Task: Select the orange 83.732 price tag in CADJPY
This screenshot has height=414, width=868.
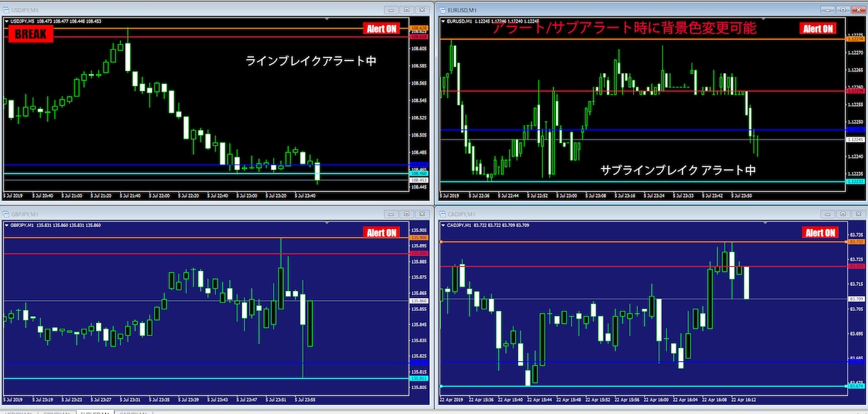Action: pos(856,242)
